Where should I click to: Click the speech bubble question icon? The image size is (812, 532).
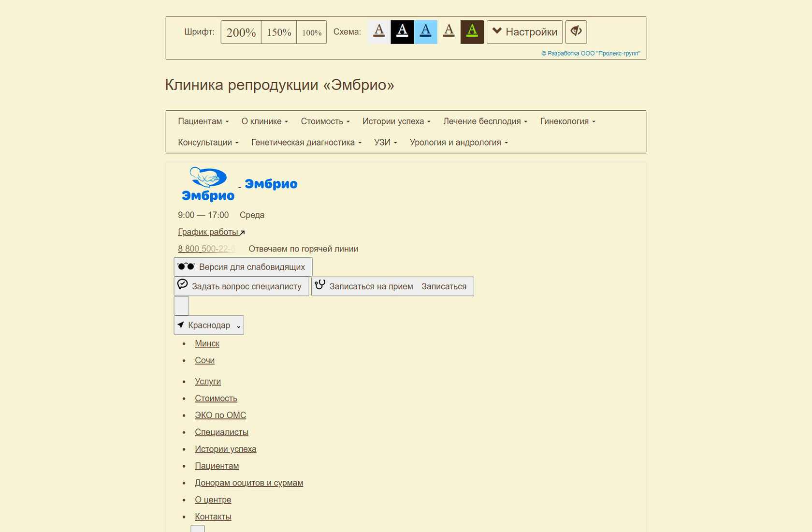pos(183,284)
